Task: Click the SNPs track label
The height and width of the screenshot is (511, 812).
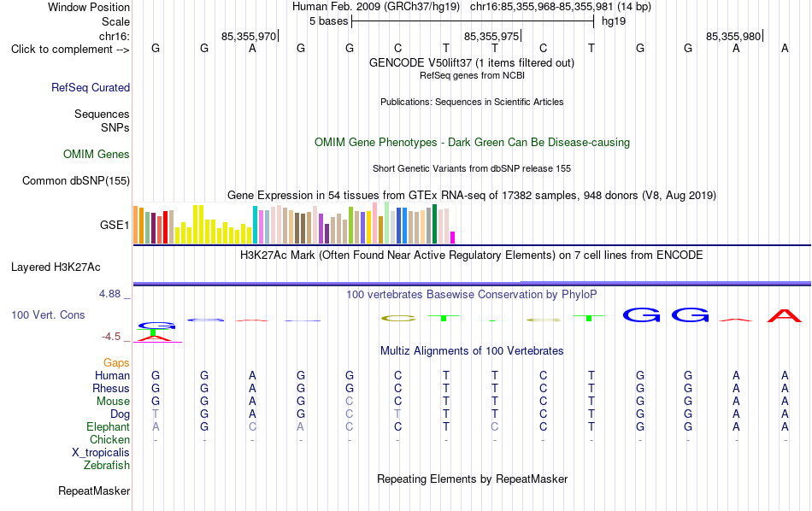Action: pyautogui.click(x=115, y=127)
